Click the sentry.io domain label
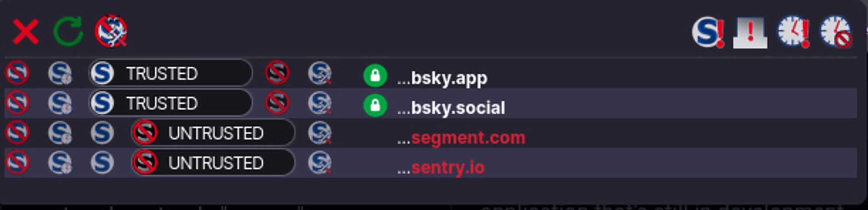 pos(441,168)
